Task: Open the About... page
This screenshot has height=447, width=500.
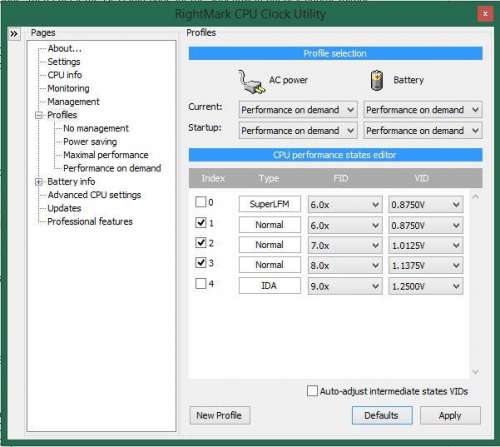Action: tap(65, 49)
